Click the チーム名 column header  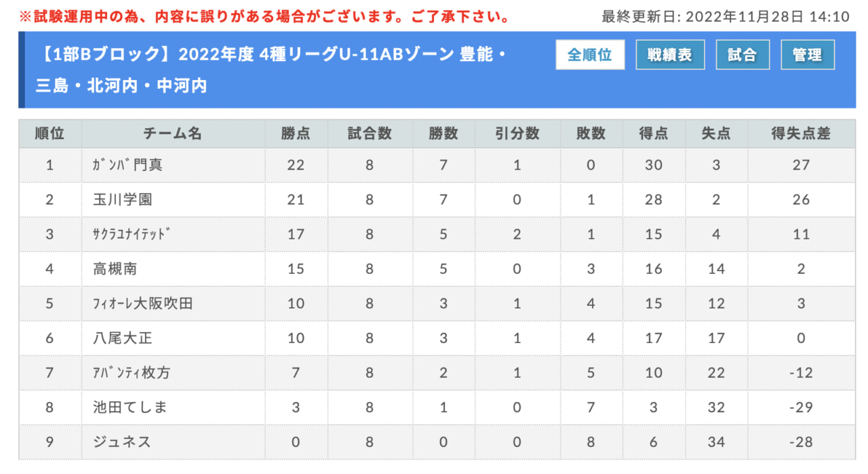[173, 134]
